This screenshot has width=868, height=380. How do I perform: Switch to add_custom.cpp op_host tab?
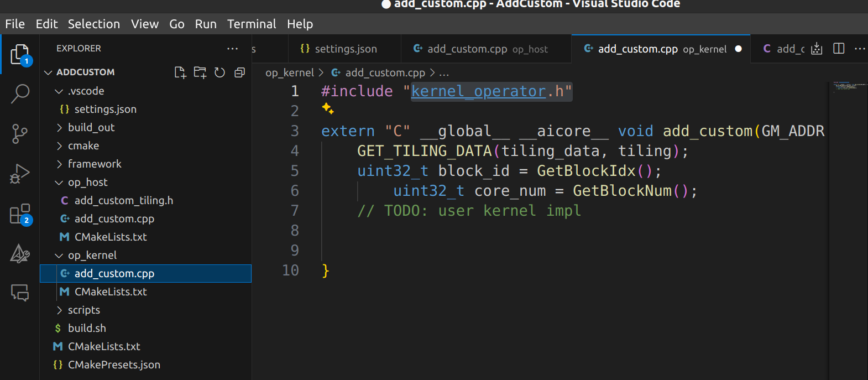487,49
